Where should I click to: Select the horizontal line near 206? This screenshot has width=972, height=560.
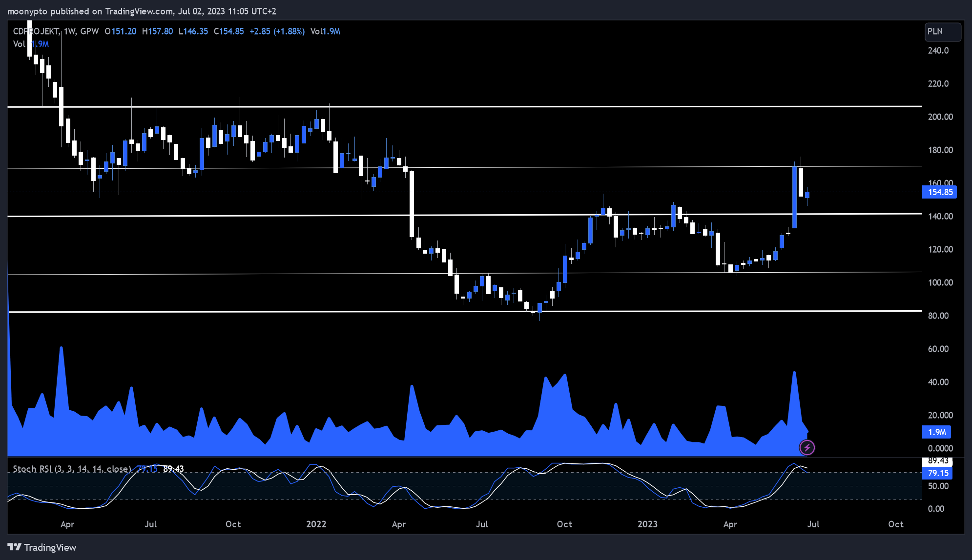point(465,106)
